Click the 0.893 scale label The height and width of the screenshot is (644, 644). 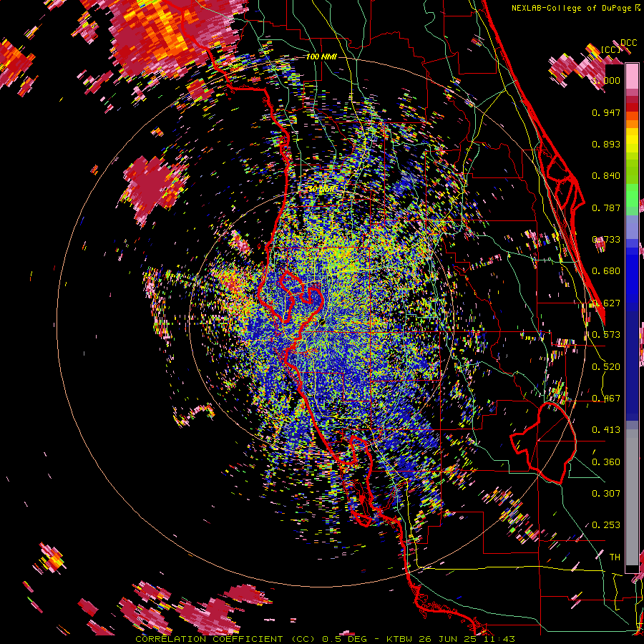pyautogui.click(x=606, y=144)
